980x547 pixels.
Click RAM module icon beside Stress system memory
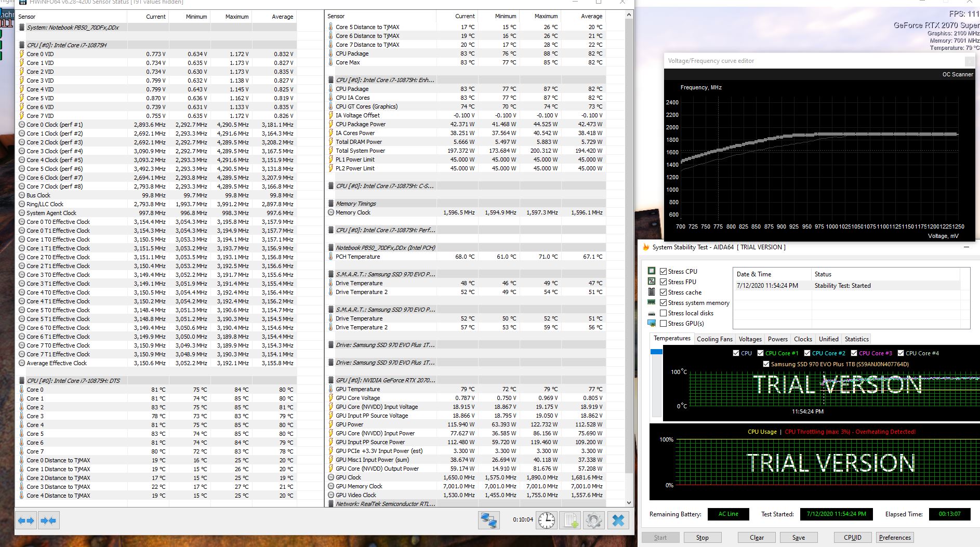pyautogui.click(x=652, y=302)
